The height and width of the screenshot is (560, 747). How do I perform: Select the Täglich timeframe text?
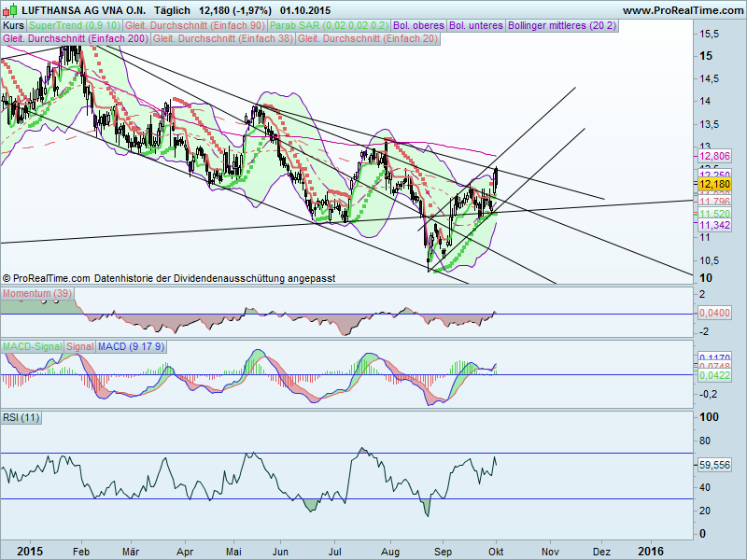(172, 10)
